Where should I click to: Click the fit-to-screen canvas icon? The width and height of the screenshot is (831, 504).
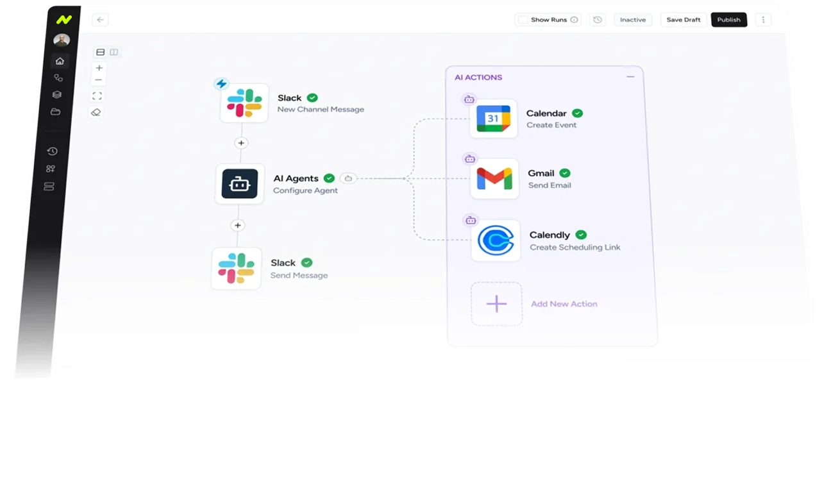pyautogui.click(x=97, y=96)
